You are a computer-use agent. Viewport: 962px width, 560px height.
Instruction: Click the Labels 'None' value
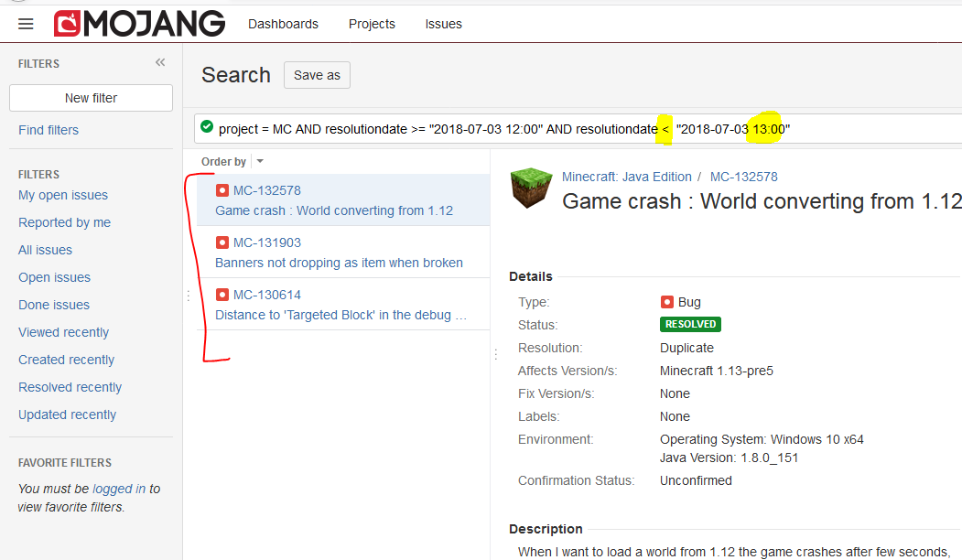pos(675,416)
